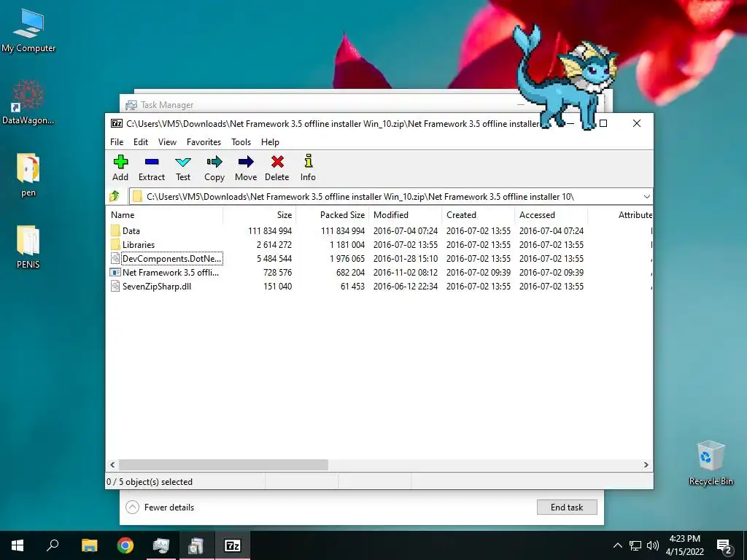Viewport: 747px width, 560px height.
Task: Expand the address bar path dropdown
Action: pyautogui.click(x=646, y=197)
